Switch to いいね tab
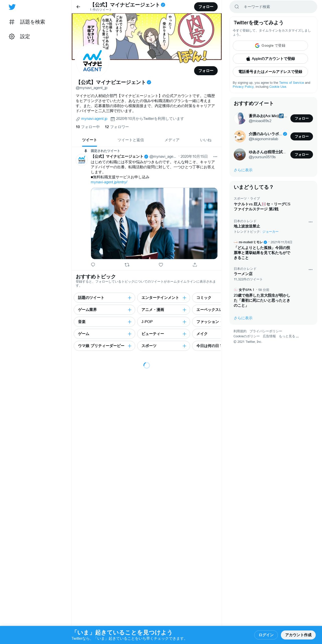 coord(206,140)
